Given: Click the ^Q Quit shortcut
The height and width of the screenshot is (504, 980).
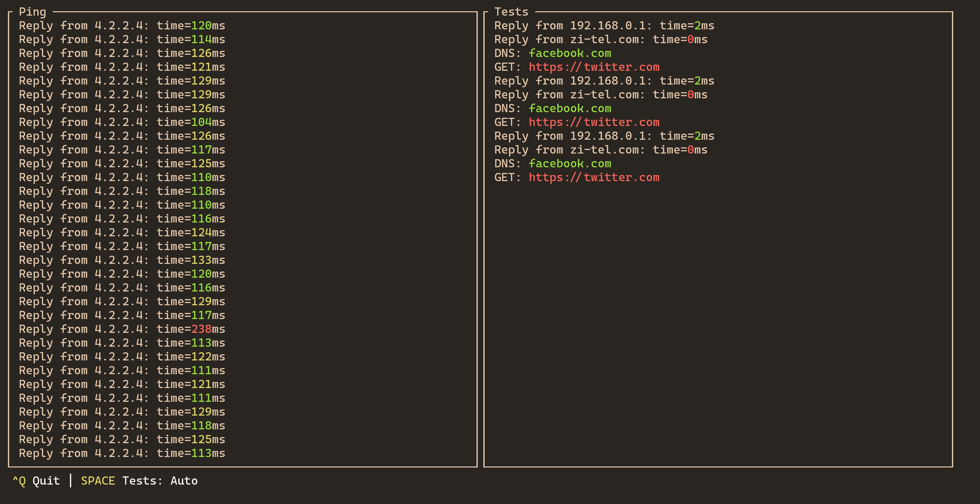Looking at the screenshot, I should pos(36,481).
